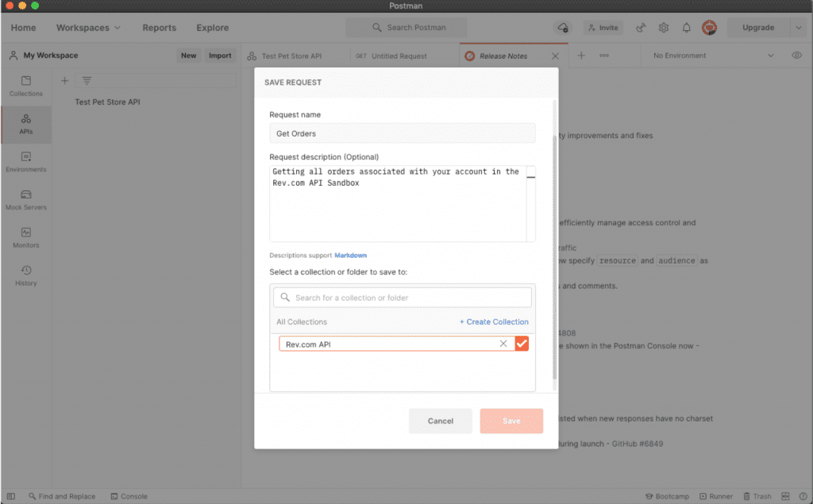Click the cloud sync status icon
Screen dimensions: 813x504
pos(563,28)
